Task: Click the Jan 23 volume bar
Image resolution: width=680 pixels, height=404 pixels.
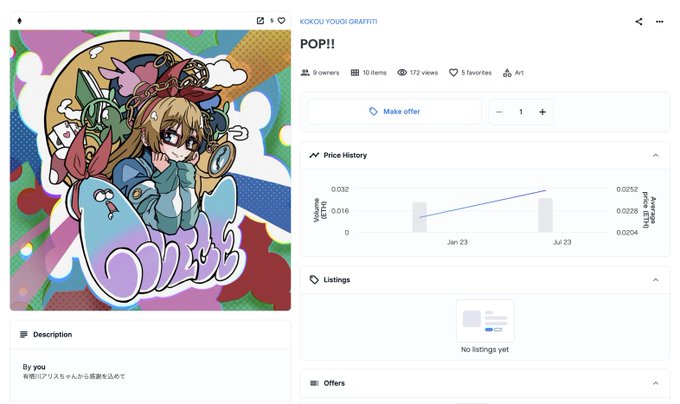Action: [419, 217]
